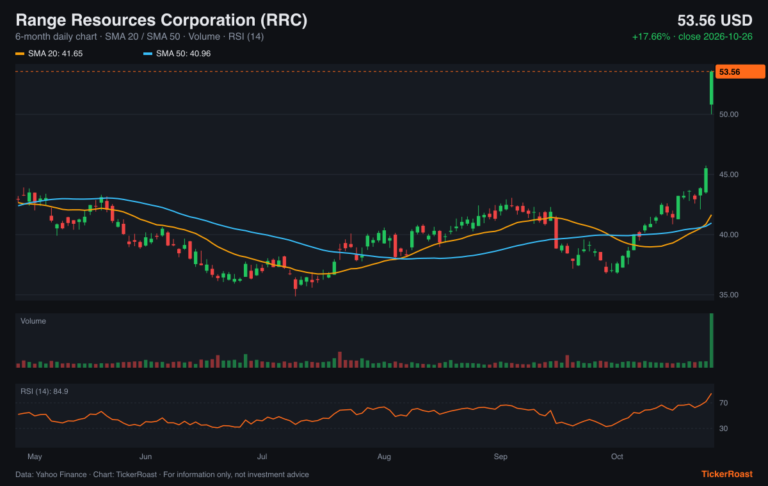
Task: Click the RSI 30 level label
Action: point(723,428)
